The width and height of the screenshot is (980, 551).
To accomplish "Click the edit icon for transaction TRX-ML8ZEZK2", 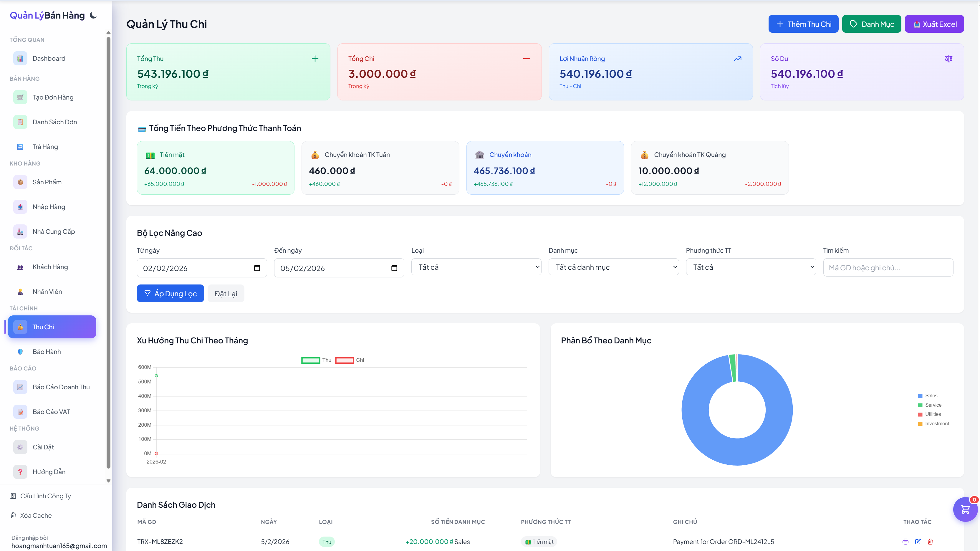I will pyautogui.click(x=918, y=542).
